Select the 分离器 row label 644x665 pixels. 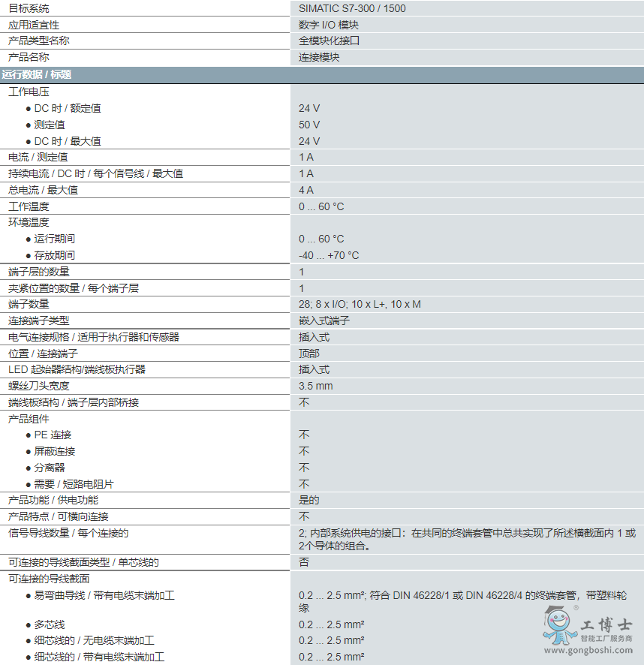[x=50, y=468]
